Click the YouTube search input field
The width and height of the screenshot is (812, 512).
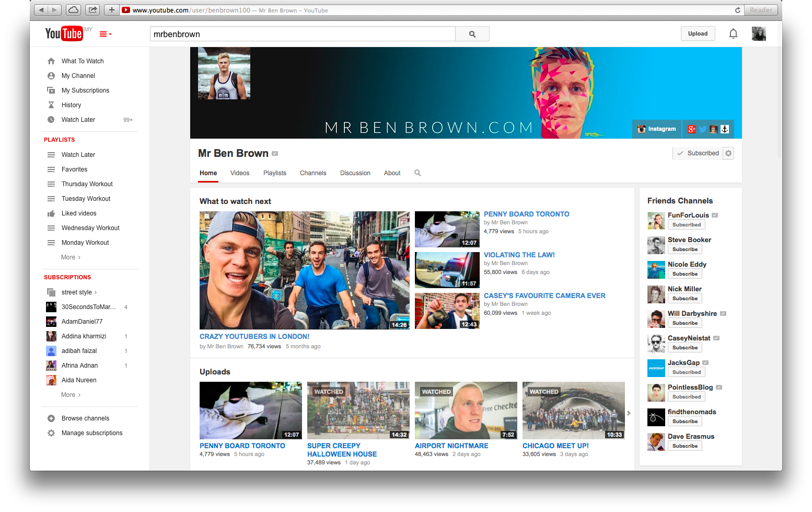tap(303, 34)
